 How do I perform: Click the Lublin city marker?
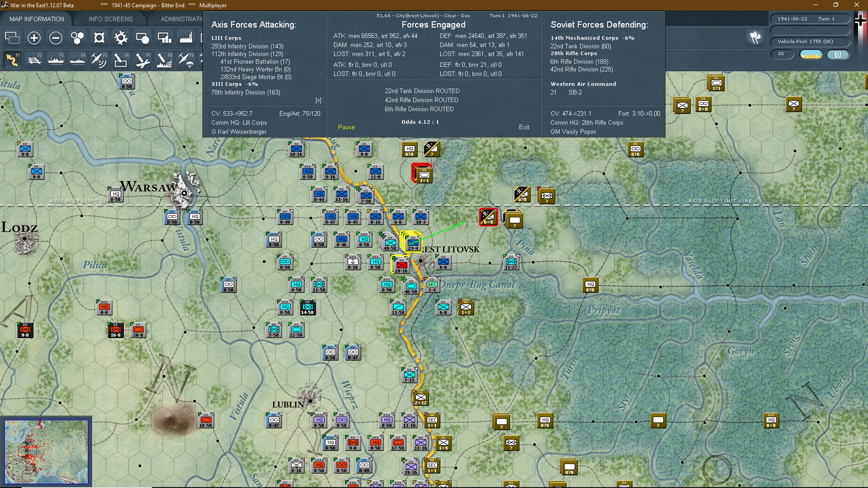(x=310, y=401)
